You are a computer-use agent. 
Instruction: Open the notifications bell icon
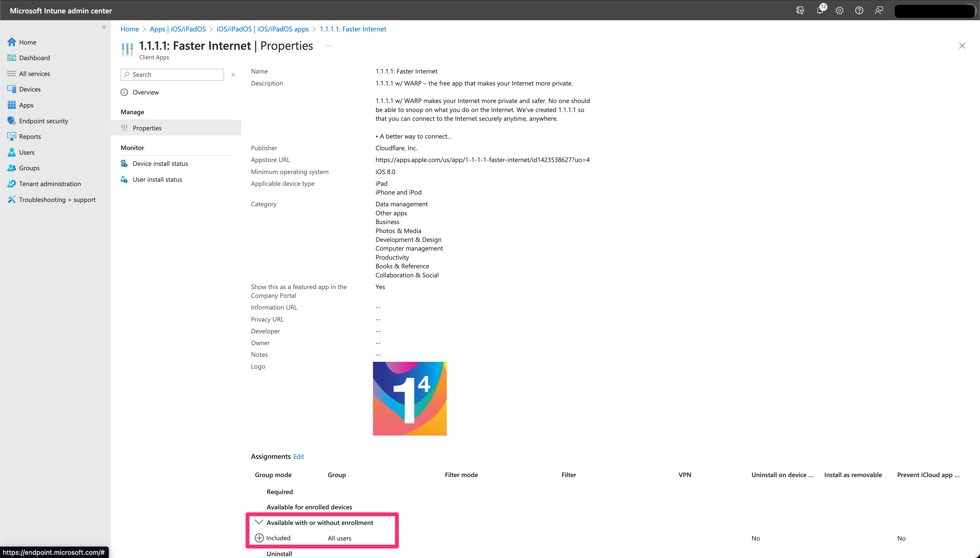pos(820,10)
